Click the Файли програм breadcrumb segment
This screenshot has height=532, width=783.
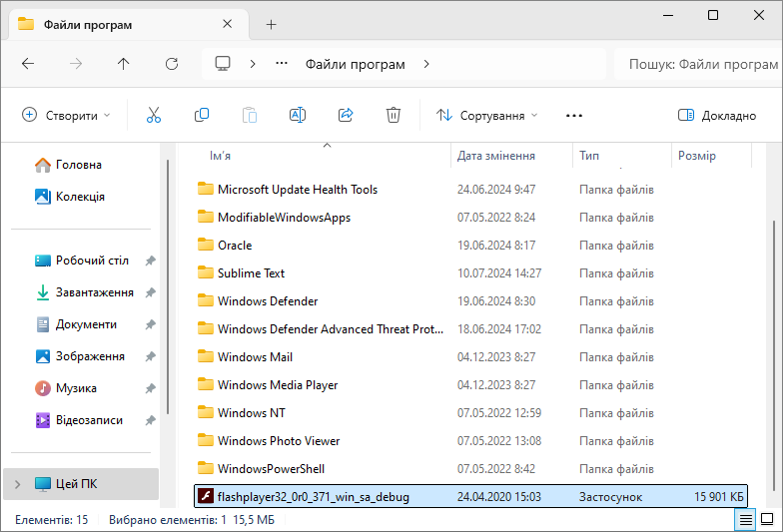point(356,64)
